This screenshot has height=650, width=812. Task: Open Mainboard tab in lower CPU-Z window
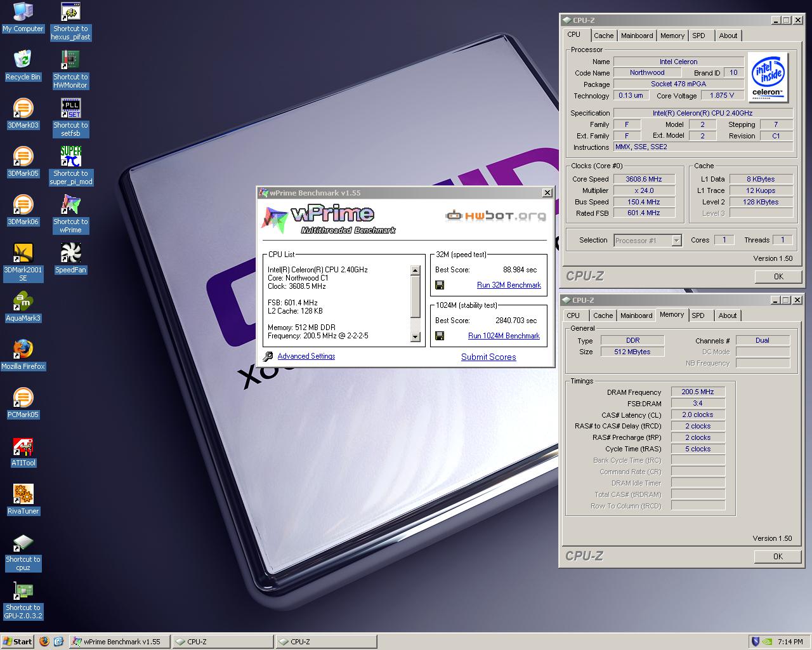636,315
